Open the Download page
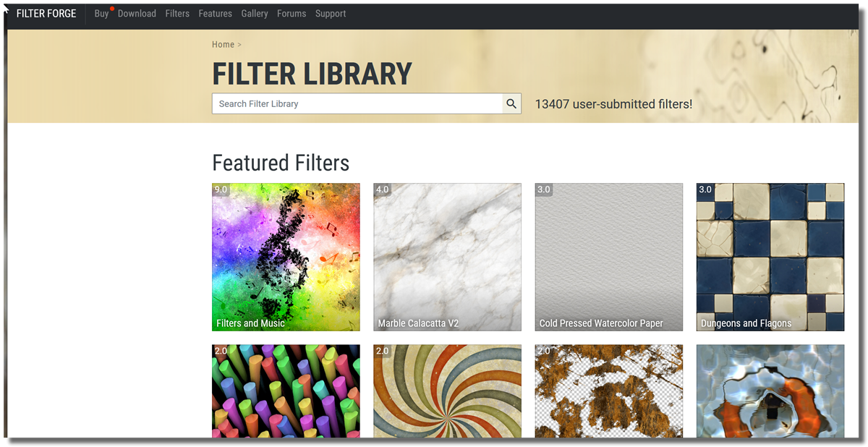This screenshot has height=447, width=868. (x=137, y=14)
